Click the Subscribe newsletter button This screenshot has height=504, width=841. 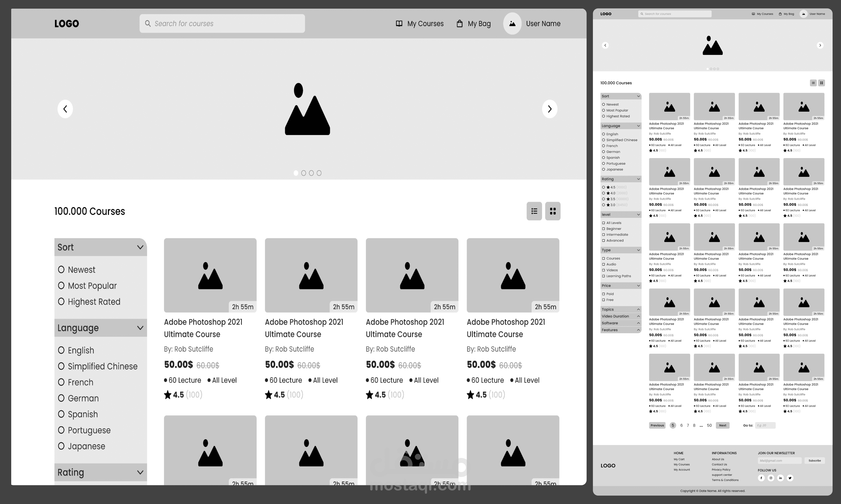pos(815,461)
